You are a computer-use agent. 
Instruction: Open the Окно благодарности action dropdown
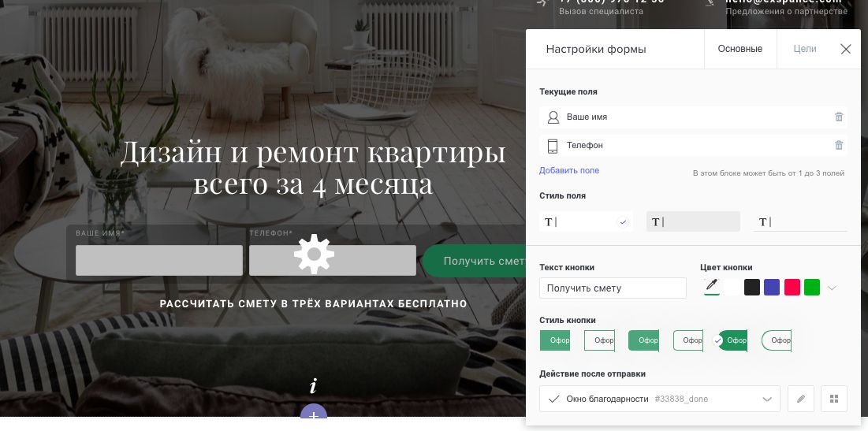[660, 399]
